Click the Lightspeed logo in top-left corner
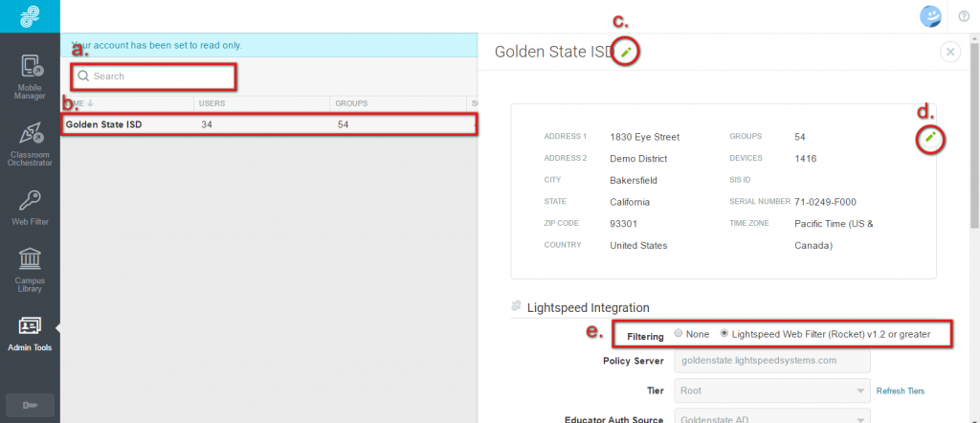This screenshot has width=980, height=423. [30, 16]
